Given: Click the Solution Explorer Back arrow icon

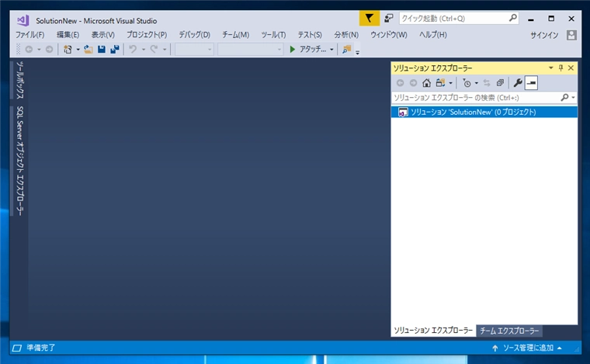Looking at the screenshot, I should coord(401,83).
